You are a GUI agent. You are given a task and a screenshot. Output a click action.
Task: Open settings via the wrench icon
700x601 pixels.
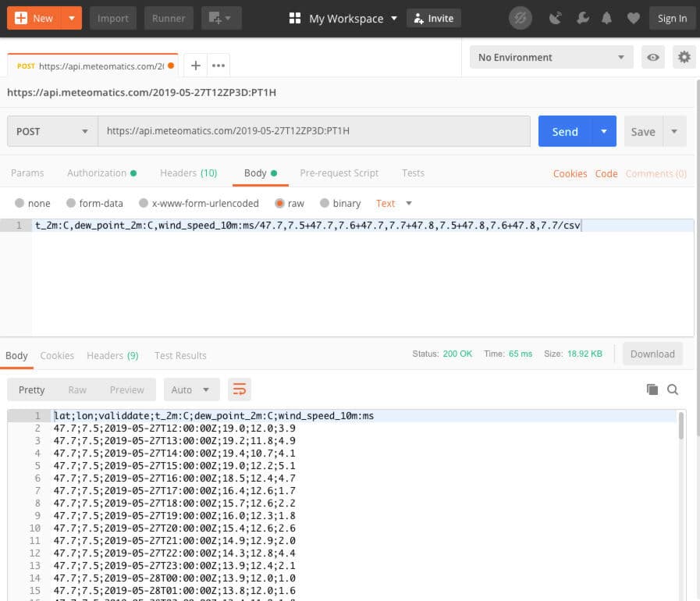(582, 18)
